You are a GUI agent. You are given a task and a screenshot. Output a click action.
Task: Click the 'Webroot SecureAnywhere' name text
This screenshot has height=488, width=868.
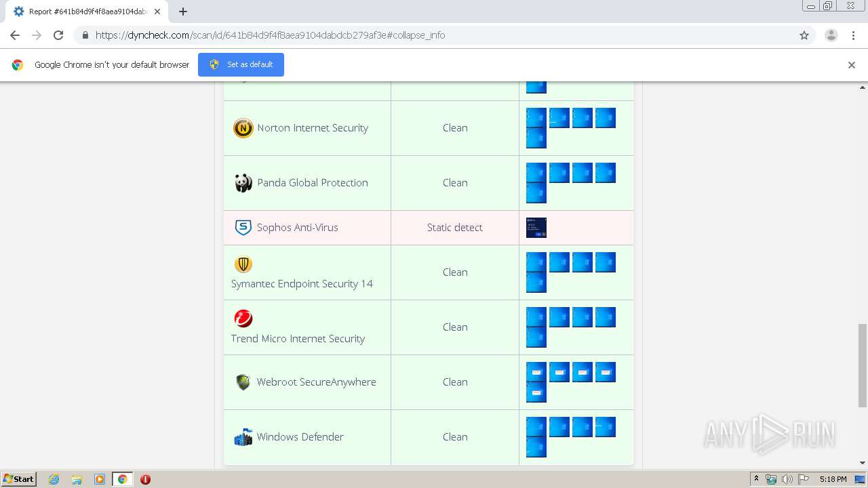pos(316,382)
